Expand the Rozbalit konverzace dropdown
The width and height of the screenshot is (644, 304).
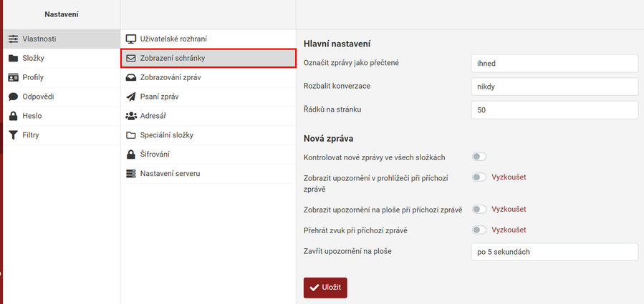pos(554,87)
